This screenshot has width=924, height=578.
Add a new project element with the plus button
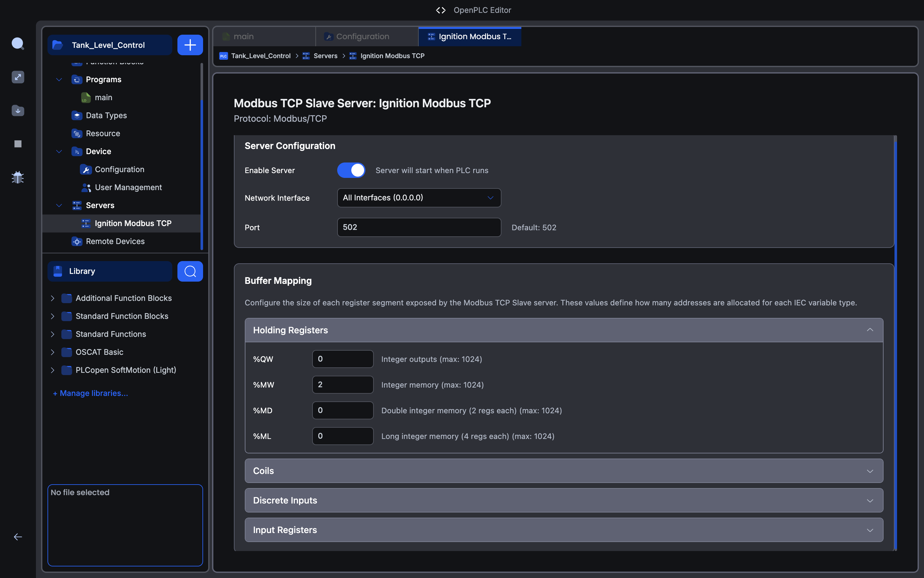tap(190, 45)
